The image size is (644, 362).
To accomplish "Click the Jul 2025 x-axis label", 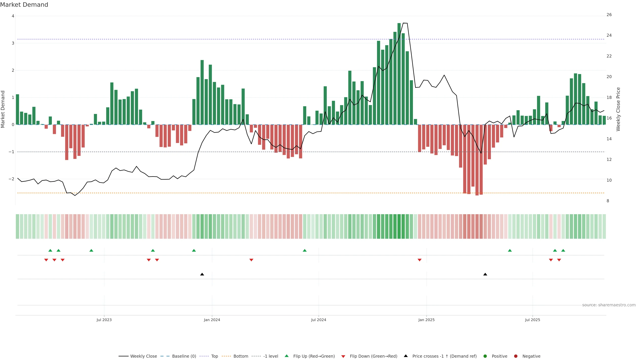I will (x=532, y=320).
